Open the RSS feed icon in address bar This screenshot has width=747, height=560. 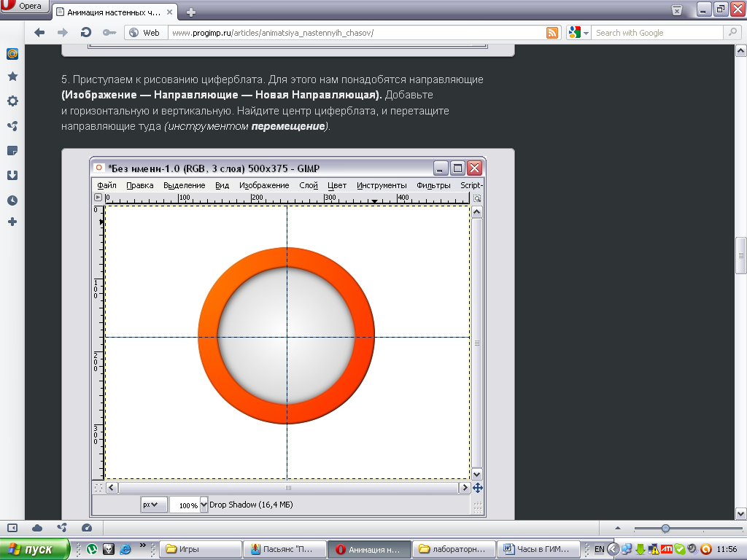[551, 33]
